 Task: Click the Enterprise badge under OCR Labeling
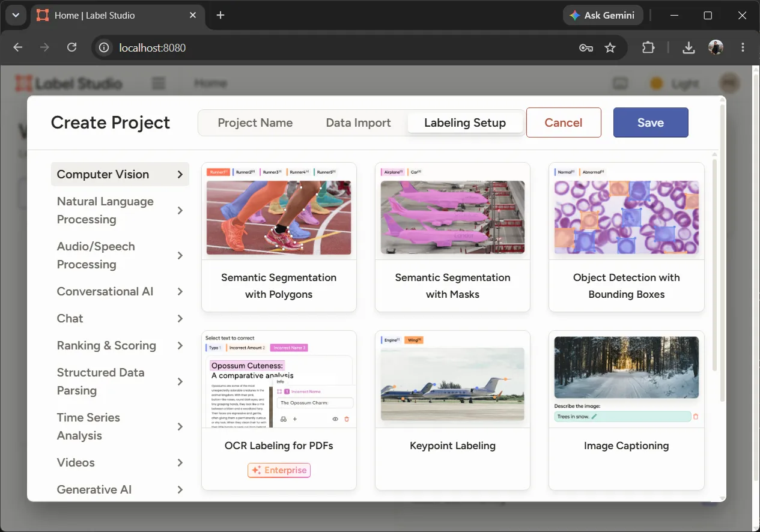click(x=279, y=470)
